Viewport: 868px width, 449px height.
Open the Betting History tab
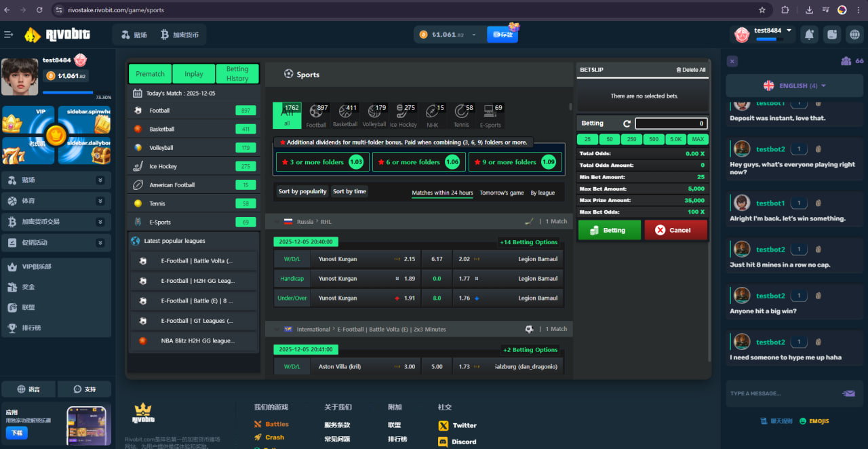pos(237,74)
